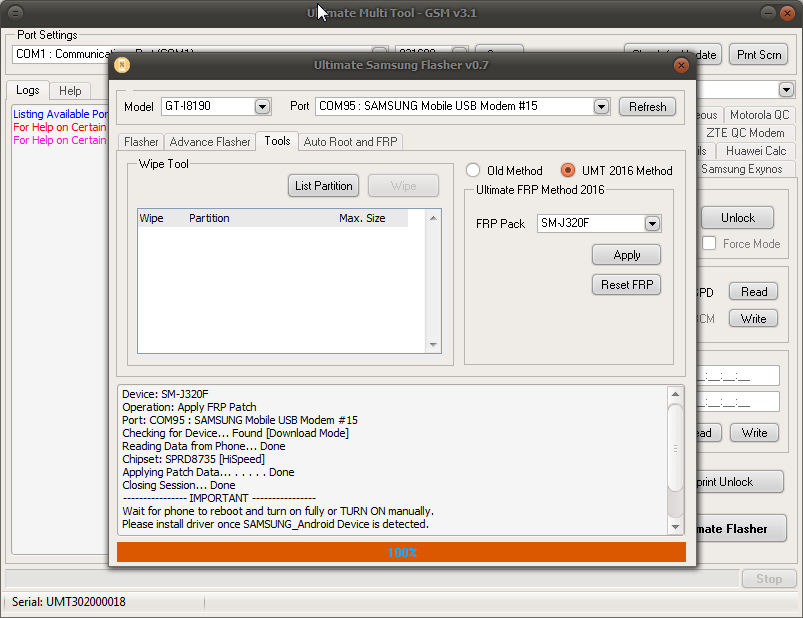Click the Ultimate Flasher button in main window
Screen dimensions: 803x618
(x=741, y=528)
